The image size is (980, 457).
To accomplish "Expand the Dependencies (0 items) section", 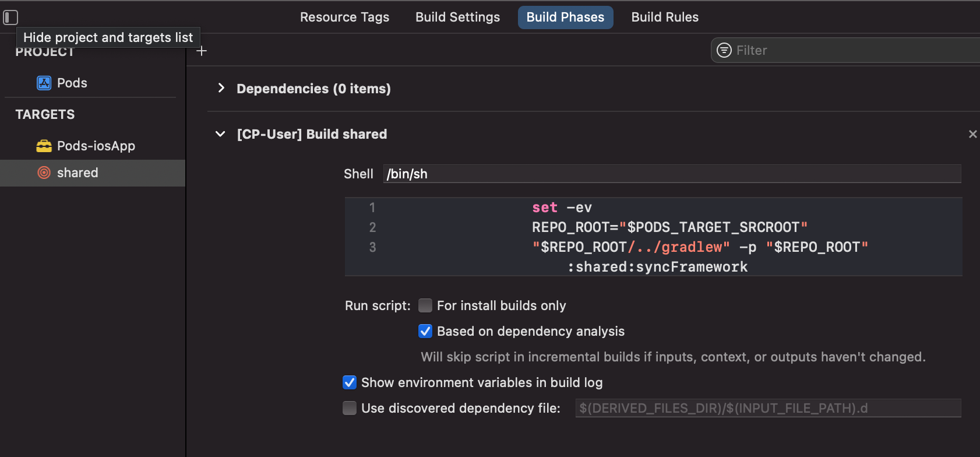I will 221,88.
